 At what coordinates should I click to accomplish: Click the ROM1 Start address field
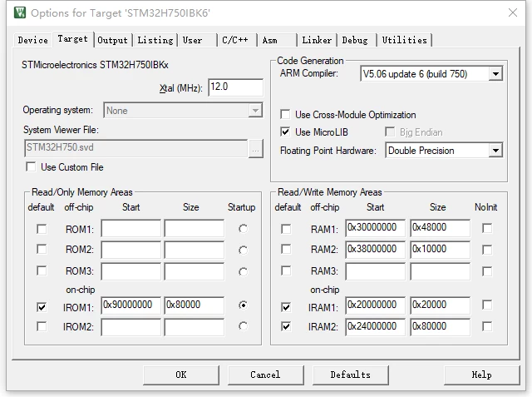tap(131, 228)
